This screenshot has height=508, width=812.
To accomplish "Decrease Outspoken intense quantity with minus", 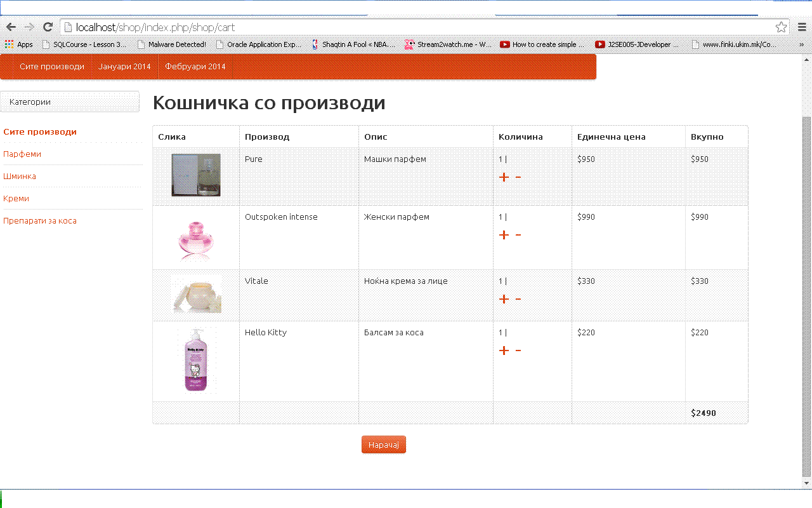I will click(518, 235).
